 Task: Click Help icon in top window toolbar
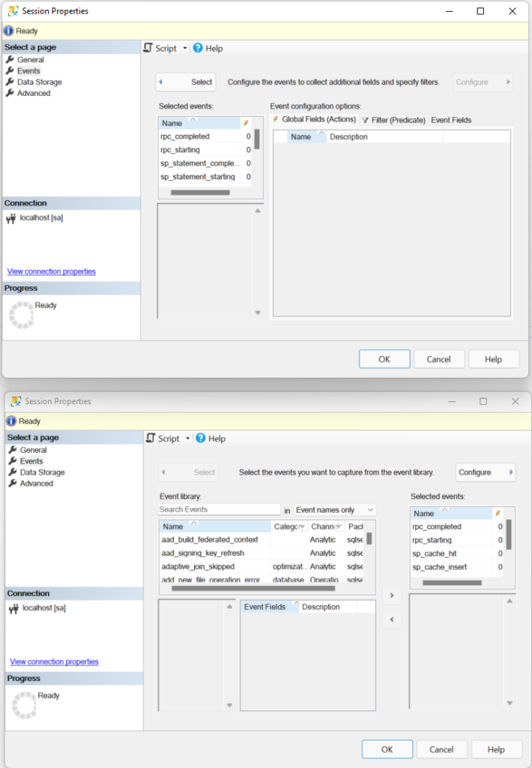pos(198,48)
